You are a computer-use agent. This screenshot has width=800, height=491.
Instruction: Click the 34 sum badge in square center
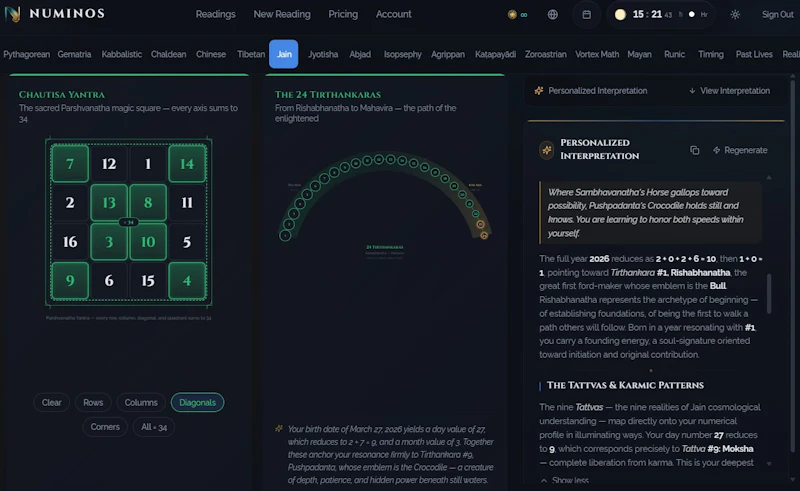click(x=129, y=222)
